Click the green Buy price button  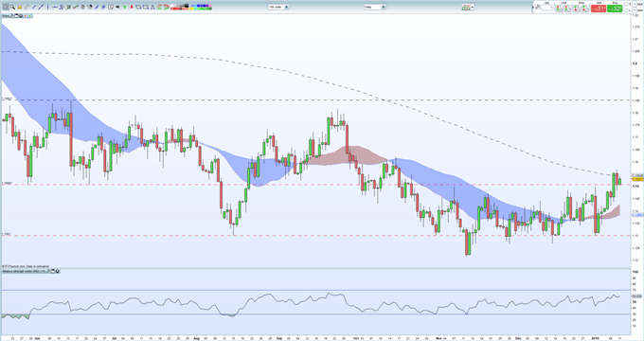click(615, 9)
